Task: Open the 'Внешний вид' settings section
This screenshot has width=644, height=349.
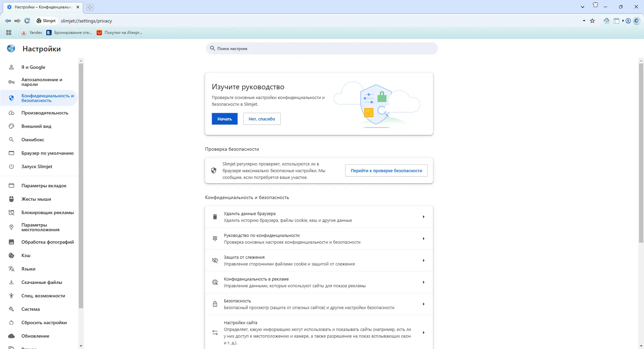Action: pyautogui.click(x=36, y=126)
